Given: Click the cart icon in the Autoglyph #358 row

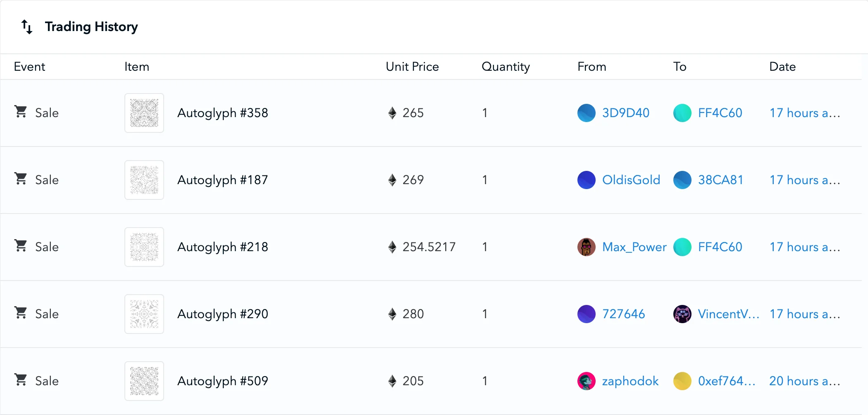Looking at the screenshot, I should 21,112.
